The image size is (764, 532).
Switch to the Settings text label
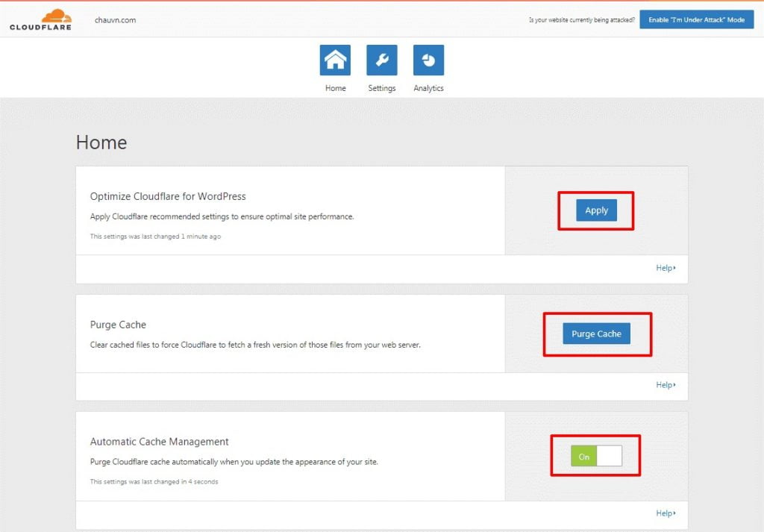click(x=381, y=88)
